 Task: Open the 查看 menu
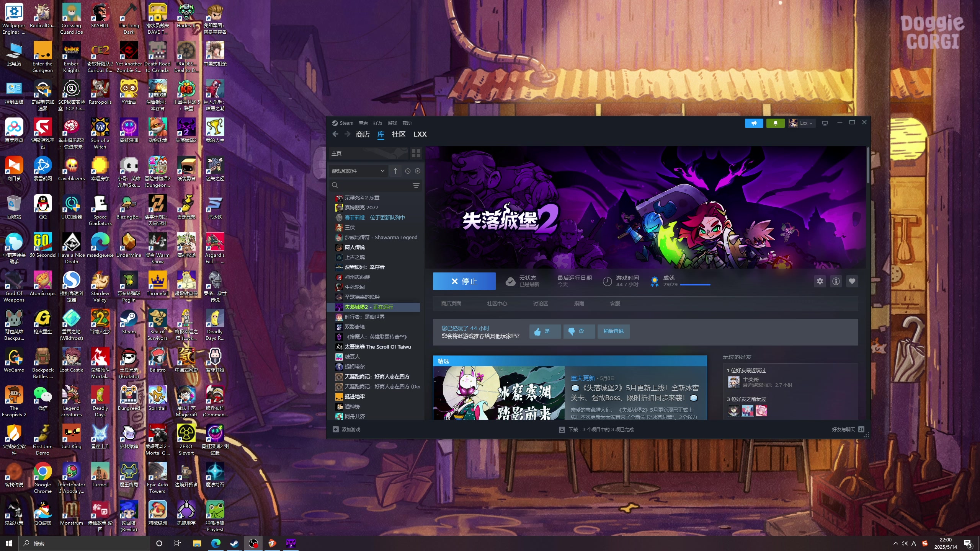pyautogui.click(x=363, y=123)
